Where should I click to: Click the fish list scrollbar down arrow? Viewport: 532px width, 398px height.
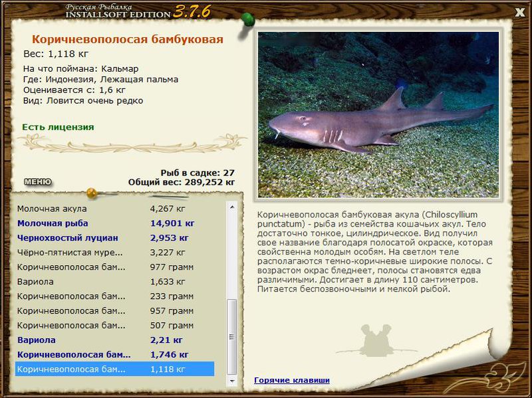point(232,381)
